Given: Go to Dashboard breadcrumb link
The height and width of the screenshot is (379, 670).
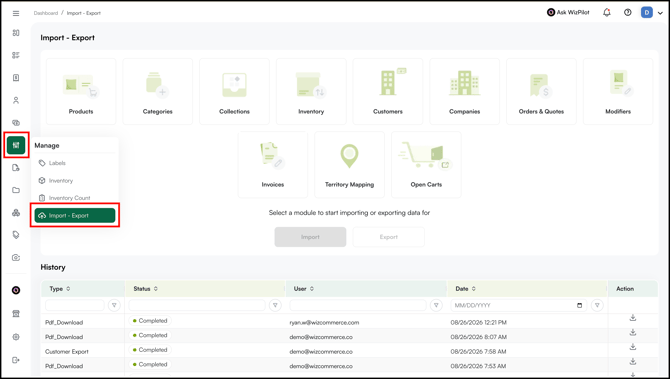Looking at the screenshot, I should (x=46, y=13).
